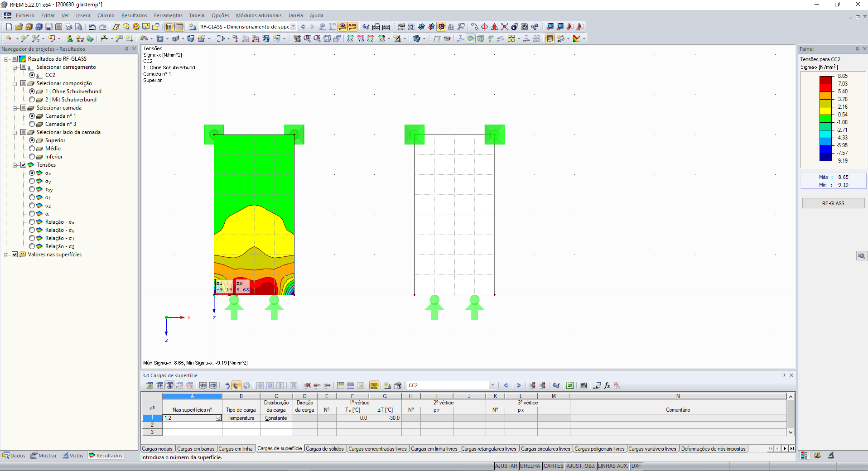
Task: View model in Z direction
Action: [371, 38]
